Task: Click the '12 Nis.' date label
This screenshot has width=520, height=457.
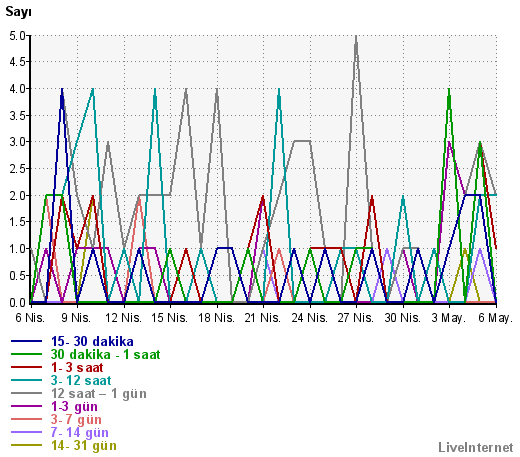Action: tap(123, 318)
